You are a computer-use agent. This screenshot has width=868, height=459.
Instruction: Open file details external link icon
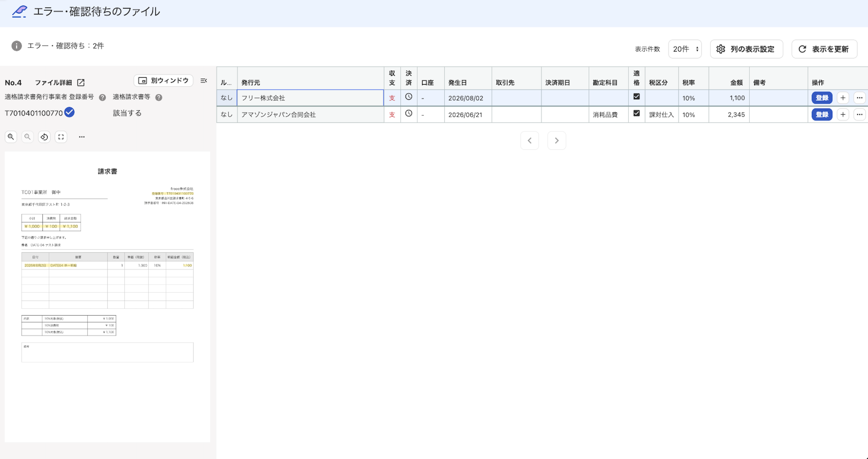pyautogui.click(x=81, y=83)
